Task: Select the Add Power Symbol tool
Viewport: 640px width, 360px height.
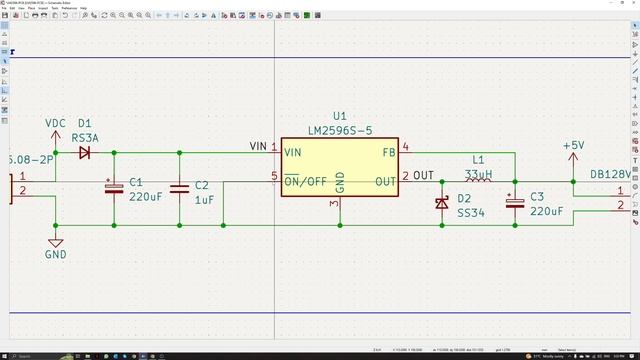Action: coord(635,53)
